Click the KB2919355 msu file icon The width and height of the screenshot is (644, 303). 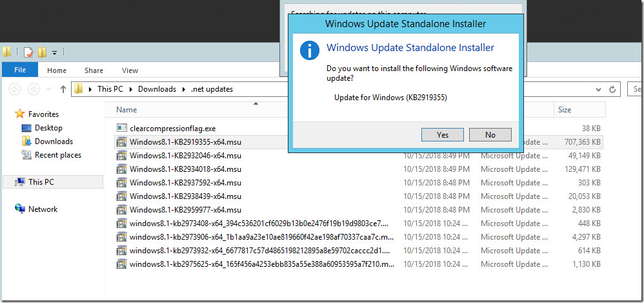pyautogui.click(x=121, y=142)
